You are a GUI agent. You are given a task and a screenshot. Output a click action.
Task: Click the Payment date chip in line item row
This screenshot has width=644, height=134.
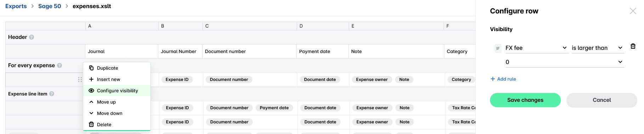coord(274,108)
